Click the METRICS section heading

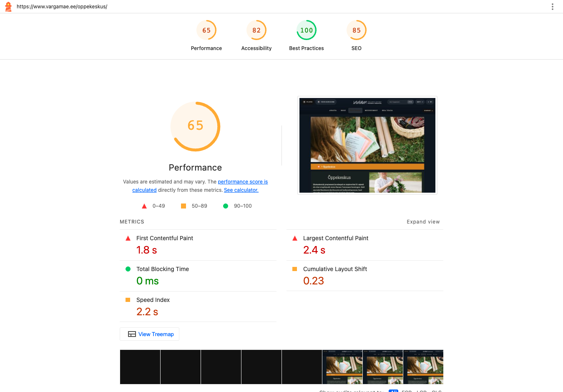pyautogui.click(x=132, y=222)
